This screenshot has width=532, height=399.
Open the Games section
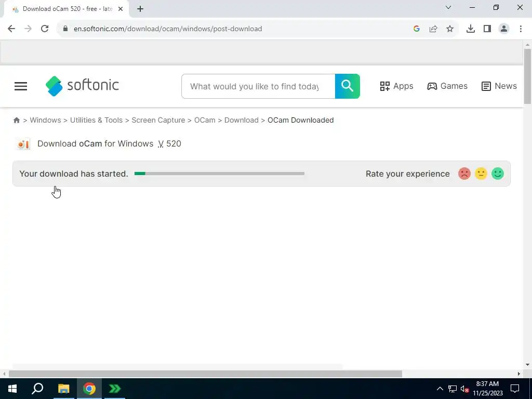pyautogui.click(x=447, y=86)
